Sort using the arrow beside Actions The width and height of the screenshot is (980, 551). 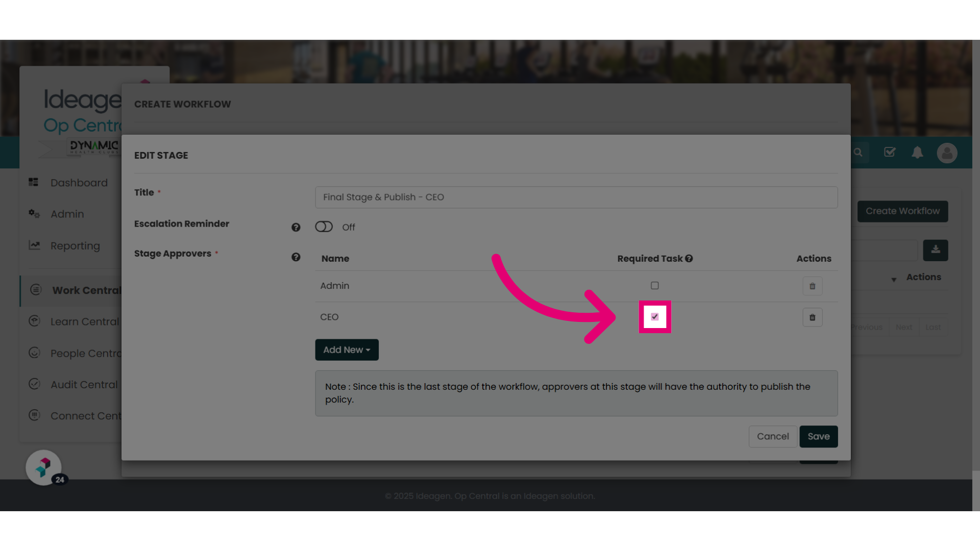pos(894,280)
